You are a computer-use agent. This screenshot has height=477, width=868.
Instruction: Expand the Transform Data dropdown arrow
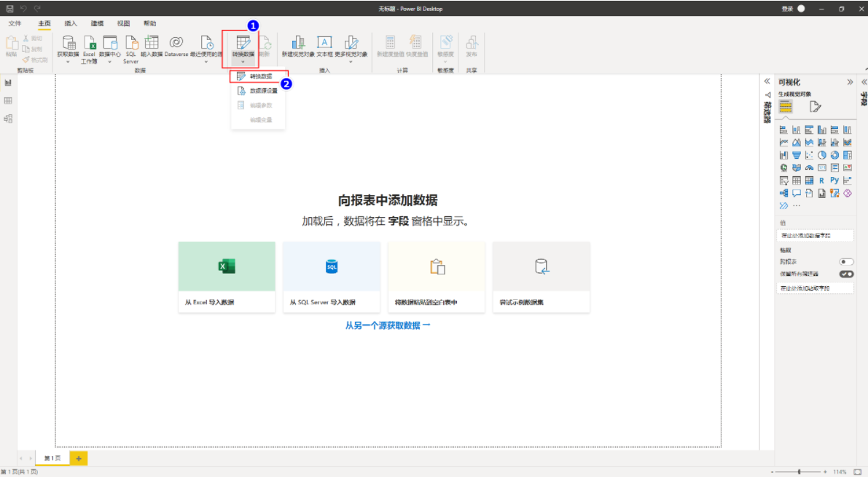[243, 61]
